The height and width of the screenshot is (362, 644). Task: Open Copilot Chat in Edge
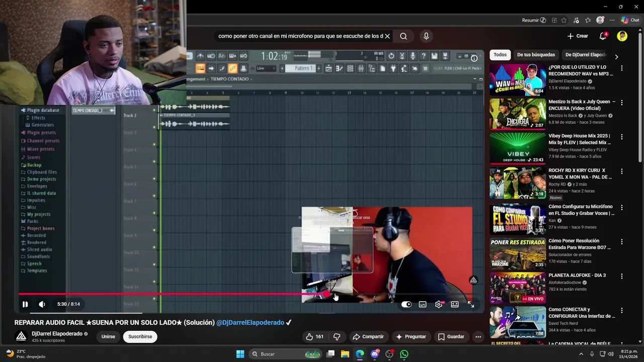[630, 20]
